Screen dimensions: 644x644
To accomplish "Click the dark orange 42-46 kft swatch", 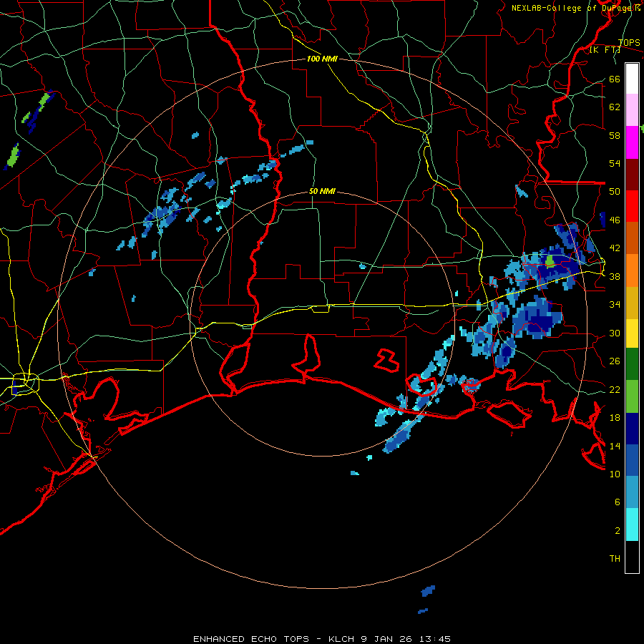I will (x=632, y=238).
